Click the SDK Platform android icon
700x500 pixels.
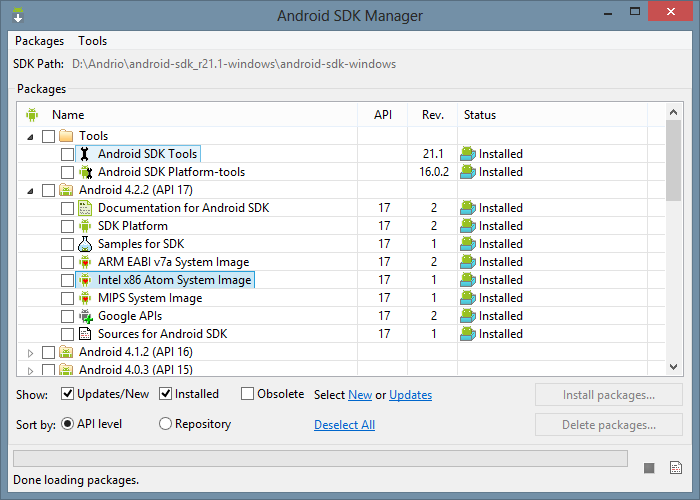click(85, 226)
